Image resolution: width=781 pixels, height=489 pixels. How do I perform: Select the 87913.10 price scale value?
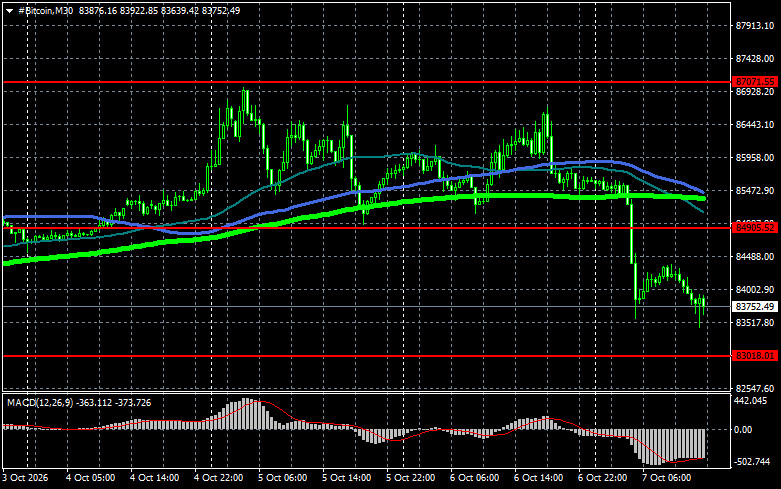[755, 26]
